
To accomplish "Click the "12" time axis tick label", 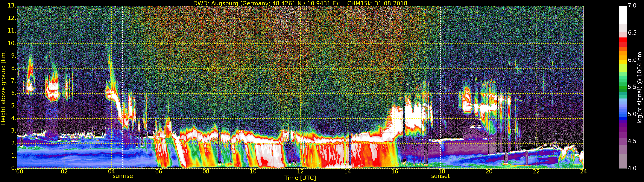I will tap(300, 172).
